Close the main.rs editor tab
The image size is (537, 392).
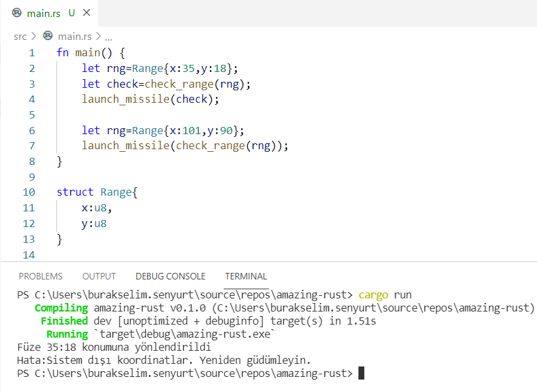[87, 13]
